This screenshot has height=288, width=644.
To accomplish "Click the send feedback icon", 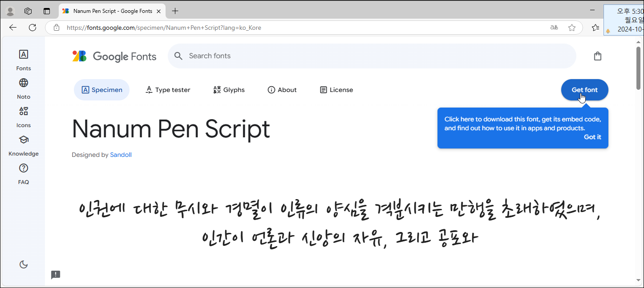I will tap(56, 275).
